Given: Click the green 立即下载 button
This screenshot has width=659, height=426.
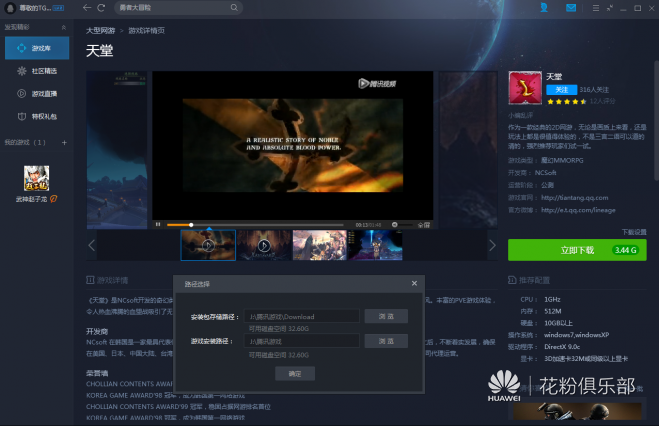Looking at the screenshot, I should (x=577, y=250).
